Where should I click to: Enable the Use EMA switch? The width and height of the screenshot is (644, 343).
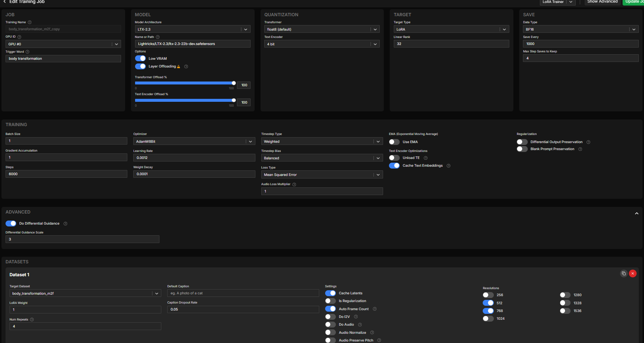[394, 142]
